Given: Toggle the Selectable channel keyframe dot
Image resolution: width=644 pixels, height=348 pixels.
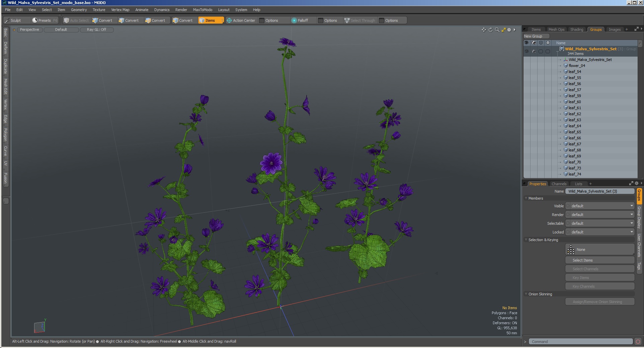Looking at the screenshot, I should (x=568, y=223).
